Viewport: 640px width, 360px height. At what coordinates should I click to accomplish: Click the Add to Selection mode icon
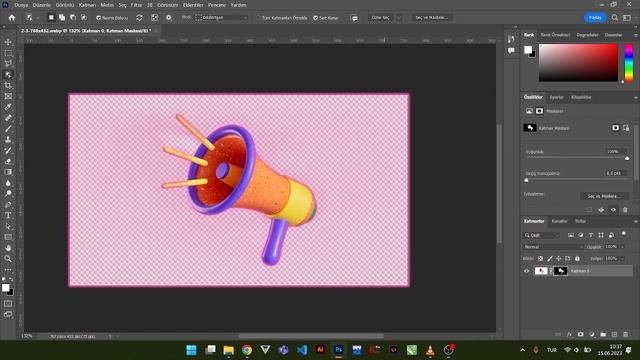tap(62, 18)
